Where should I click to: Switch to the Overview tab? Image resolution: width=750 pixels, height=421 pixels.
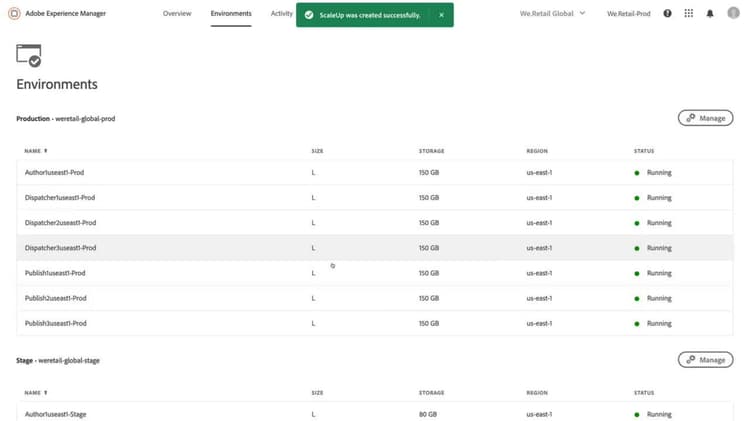click(177, 13)
